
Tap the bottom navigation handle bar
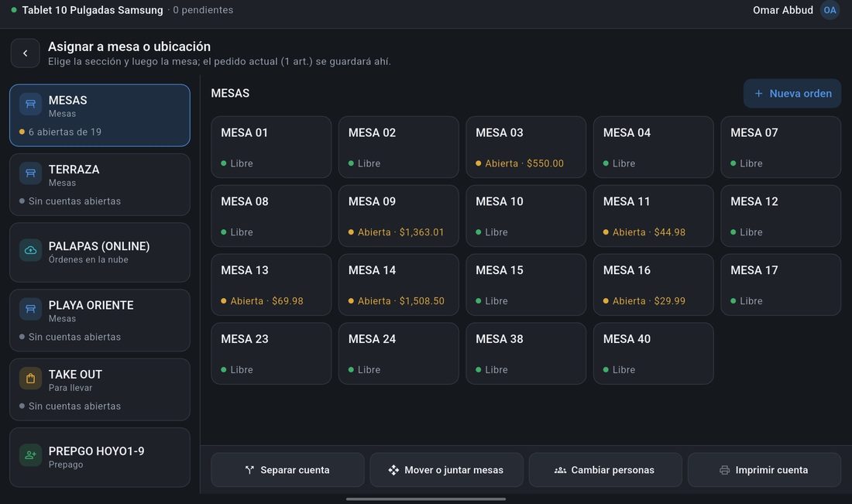[426, 499]
